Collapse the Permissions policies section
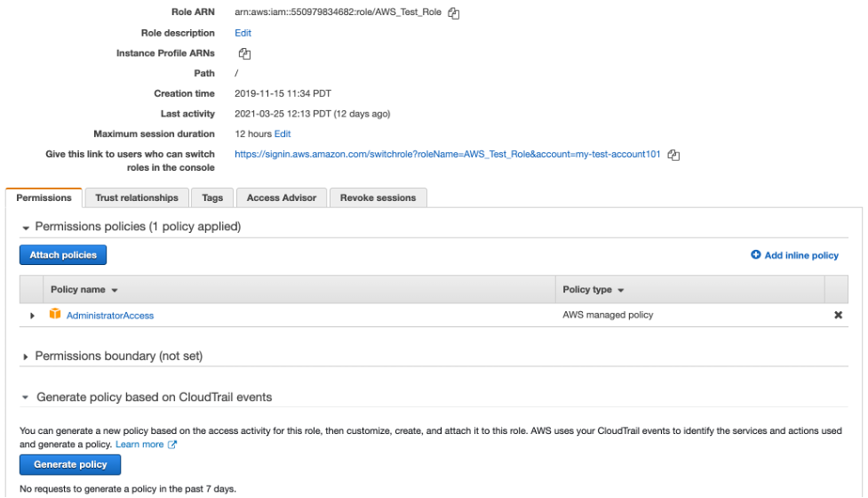868x498 pixels. point(26,228)
